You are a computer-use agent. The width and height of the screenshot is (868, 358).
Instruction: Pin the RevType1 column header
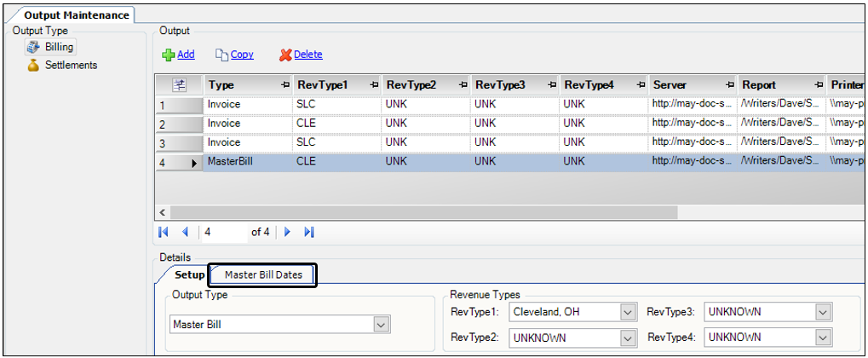tap(373, 85)
